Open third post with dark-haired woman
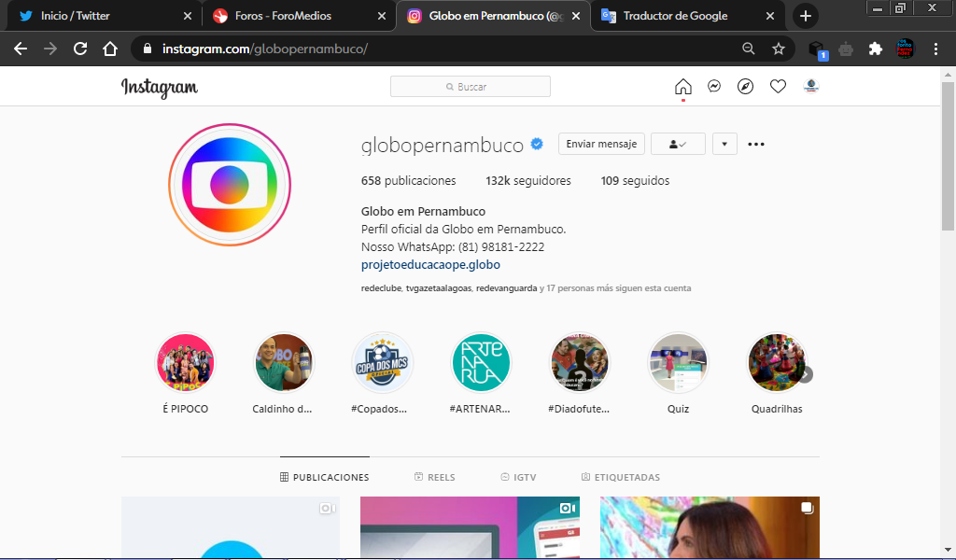Image resolution: width=956 pixels, height=560 pixels. coord(710,527)
